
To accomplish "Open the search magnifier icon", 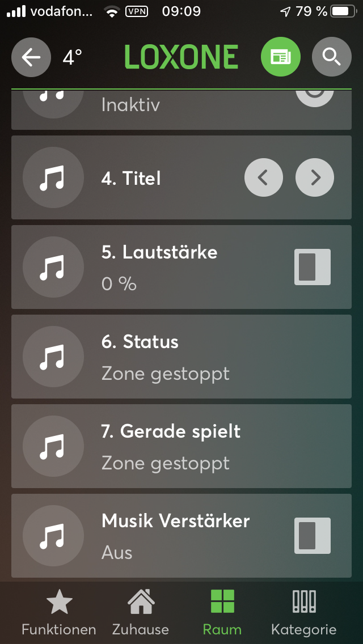I will click(x=331, y=57).
